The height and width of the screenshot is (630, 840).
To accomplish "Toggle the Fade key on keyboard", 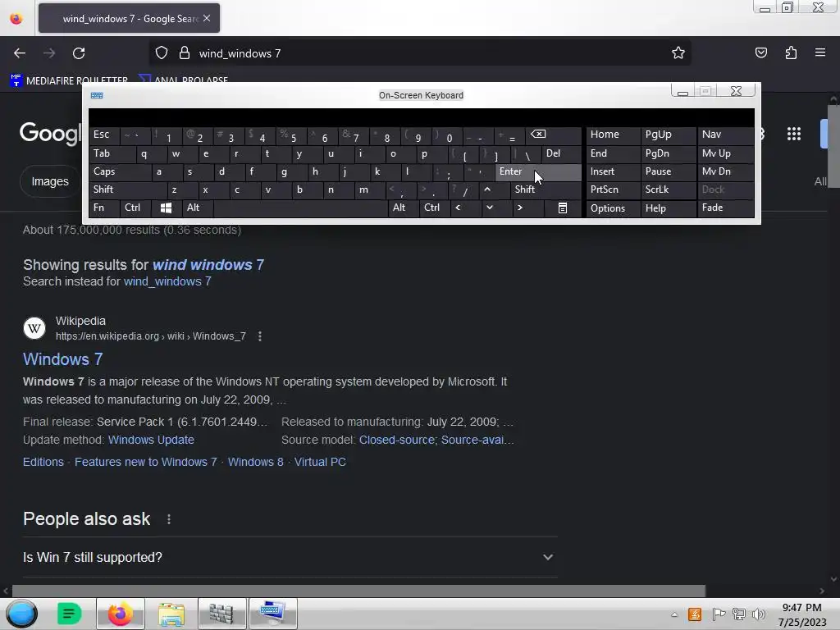I will pyautogui.click(x=725, y=208).
